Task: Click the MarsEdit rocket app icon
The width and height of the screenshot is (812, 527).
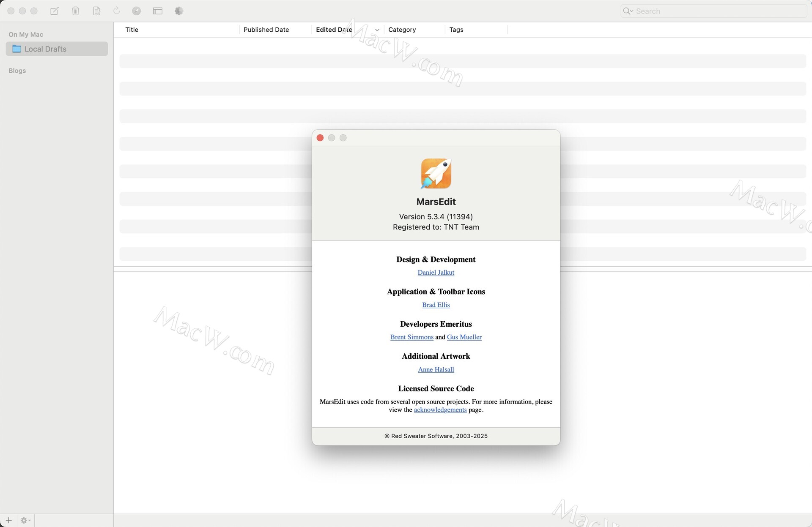Action: pos(436,173)
